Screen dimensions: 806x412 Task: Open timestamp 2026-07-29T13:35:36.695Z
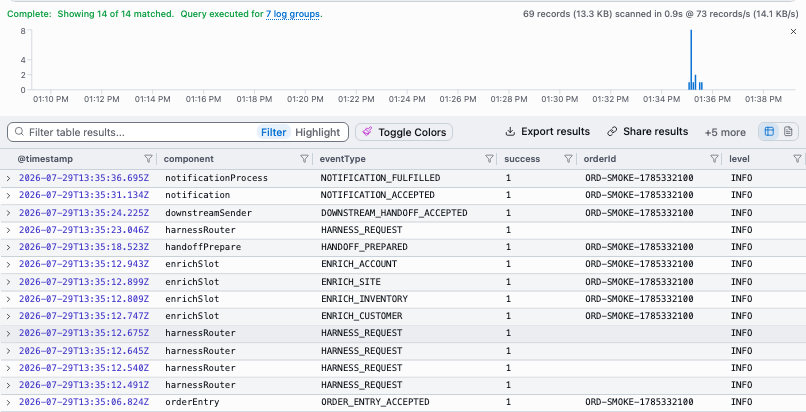coord(84,178)
